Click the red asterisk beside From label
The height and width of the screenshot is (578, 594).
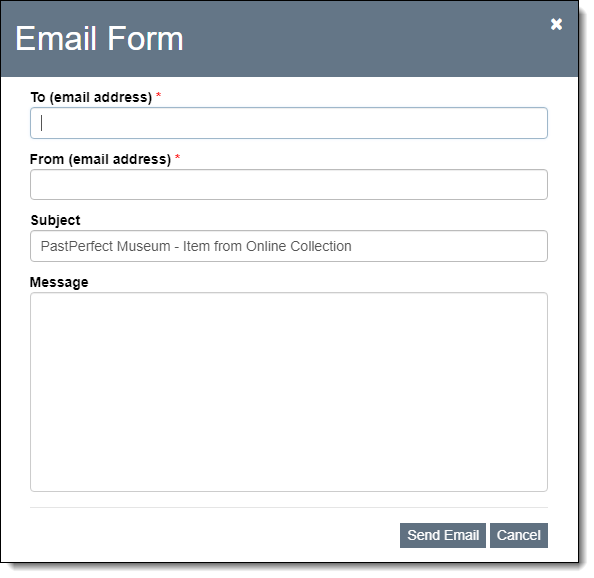177,156
